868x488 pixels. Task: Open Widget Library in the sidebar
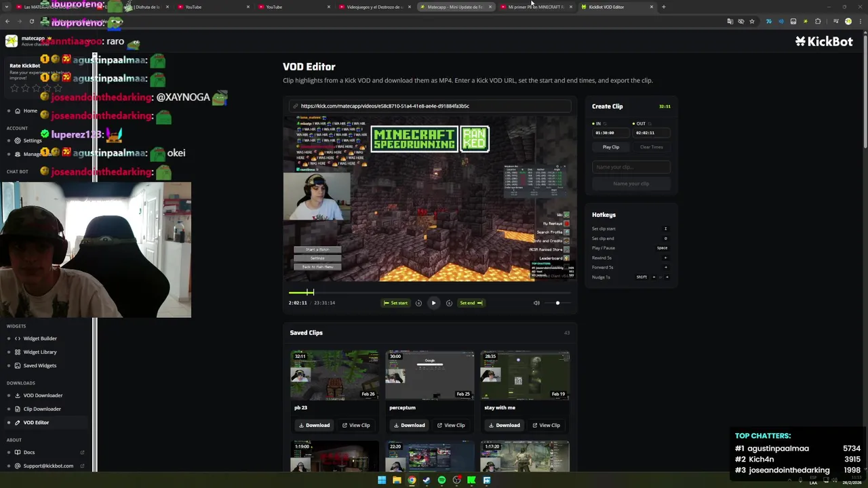tap(40, 352)
